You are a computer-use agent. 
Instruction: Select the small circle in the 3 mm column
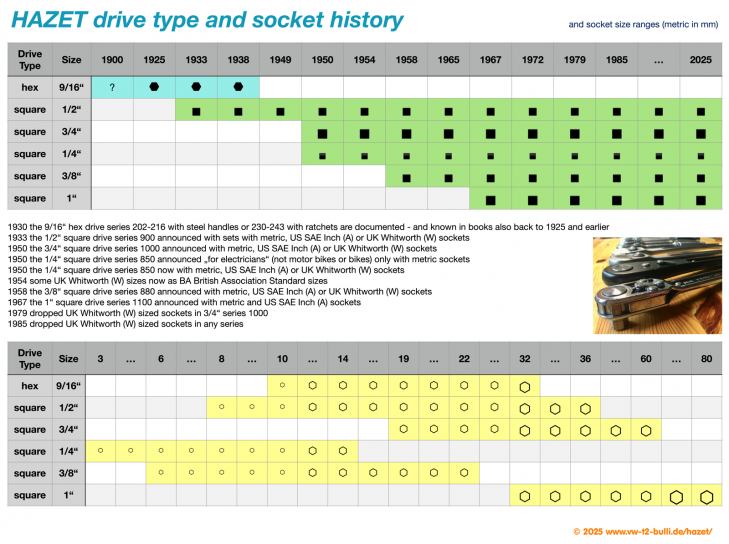coord(100,452)
